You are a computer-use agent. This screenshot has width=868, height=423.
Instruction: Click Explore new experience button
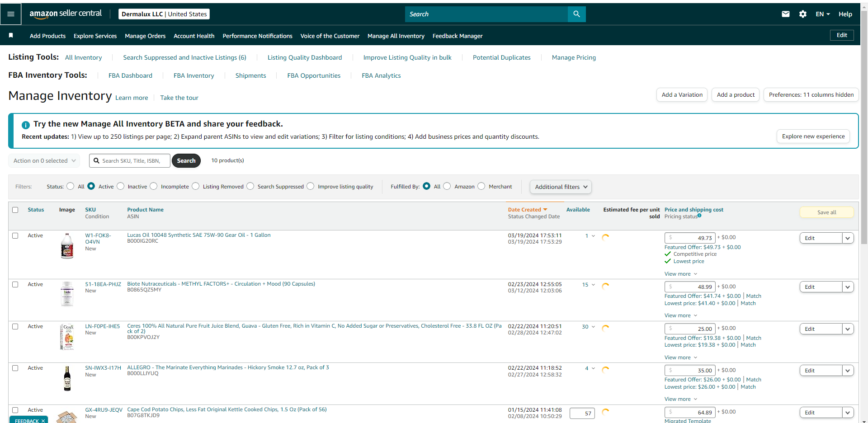tap(813, 136)
